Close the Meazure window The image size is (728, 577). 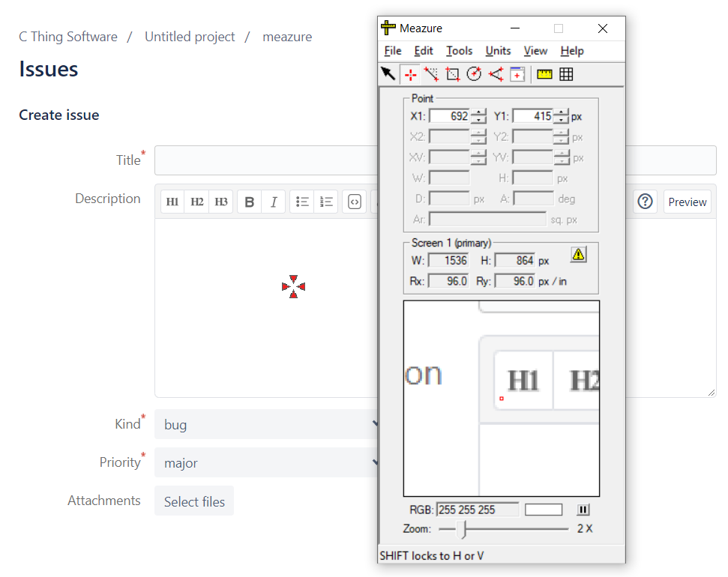[x=603, y=28]
